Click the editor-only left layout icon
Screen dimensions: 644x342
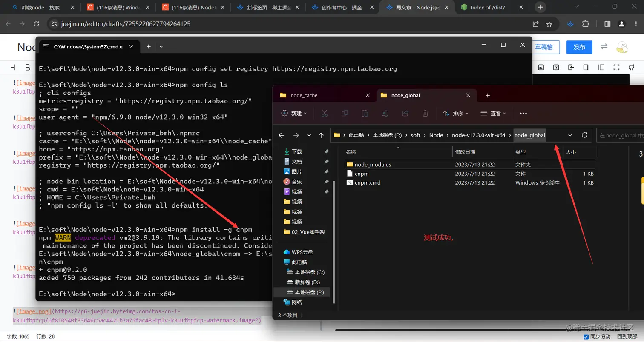coord(586,67)
